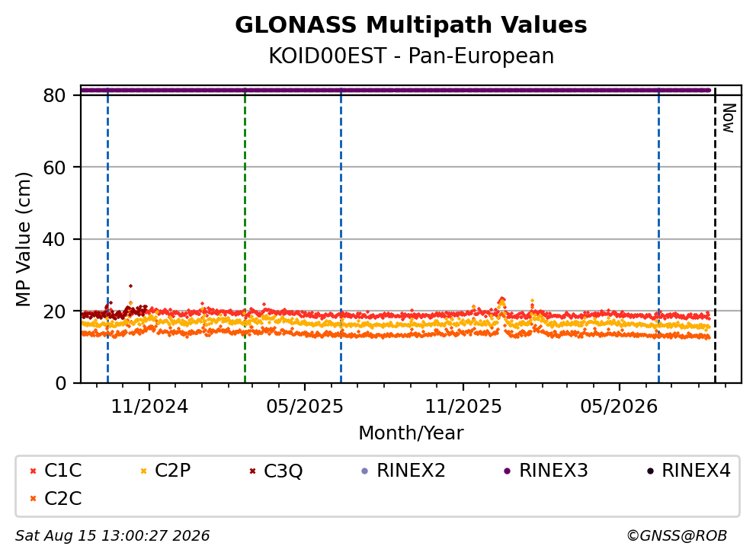Click the RINEX3 purple legend dot
This screenshot has height=559, width=756.
tap(507, 471)
